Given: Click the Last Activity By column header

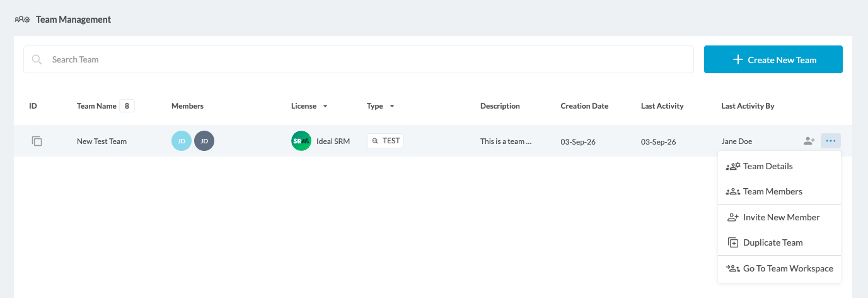Looking at the screenshot, I should click(748, 106).
